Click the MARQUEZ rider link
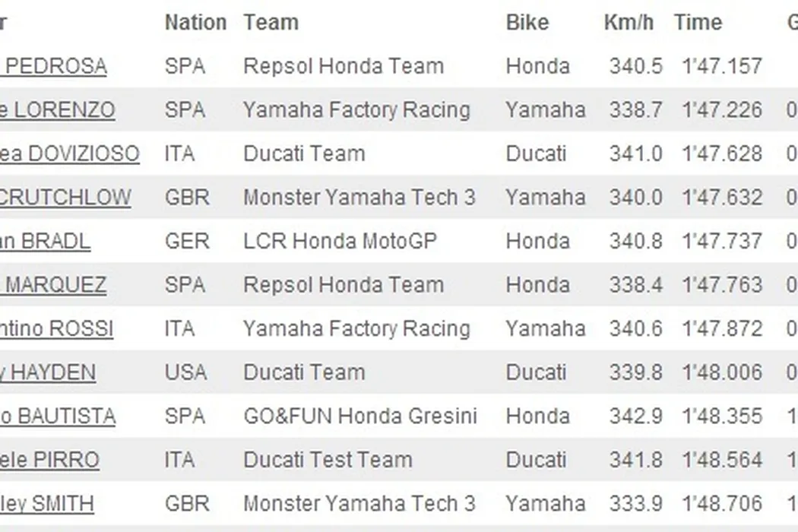Viewport: 798px width, 532px height. pyautogui.click(x=55, y=286)
